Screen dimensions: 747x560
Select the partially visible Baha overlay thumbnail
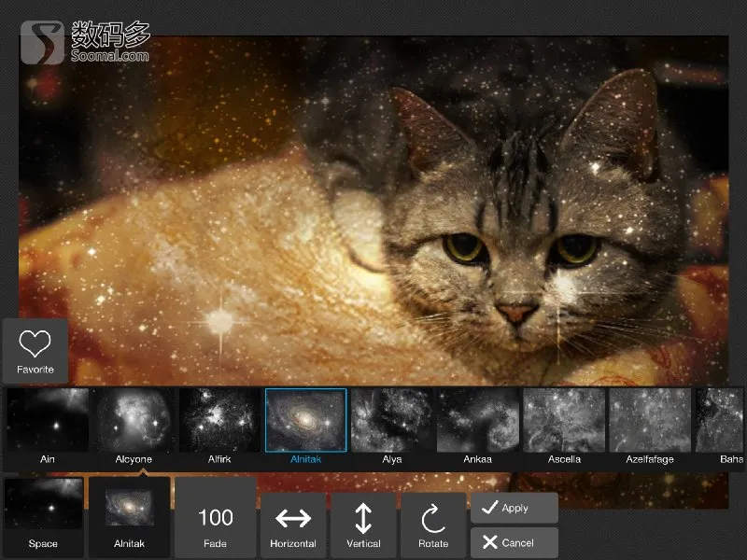tap(719, 420)
